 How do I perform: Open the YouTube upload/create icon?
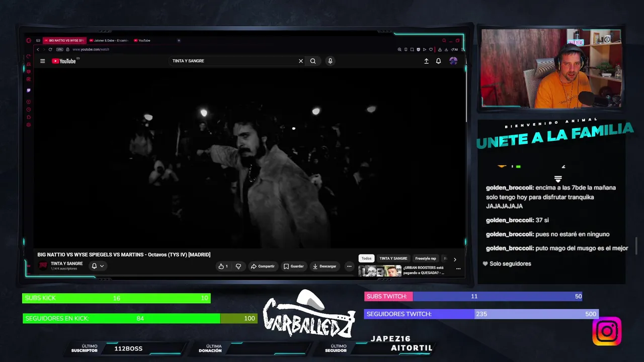pos(426,61)
